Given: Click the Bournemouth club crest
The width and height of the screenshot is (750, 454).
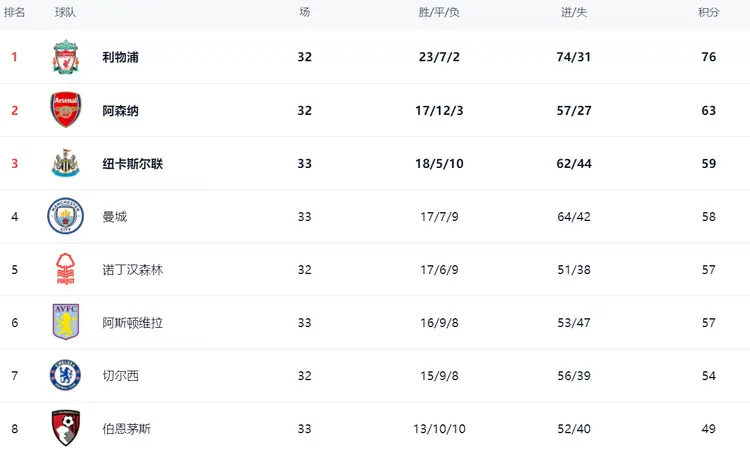Looking at the screenshot, I should point(66,428).
